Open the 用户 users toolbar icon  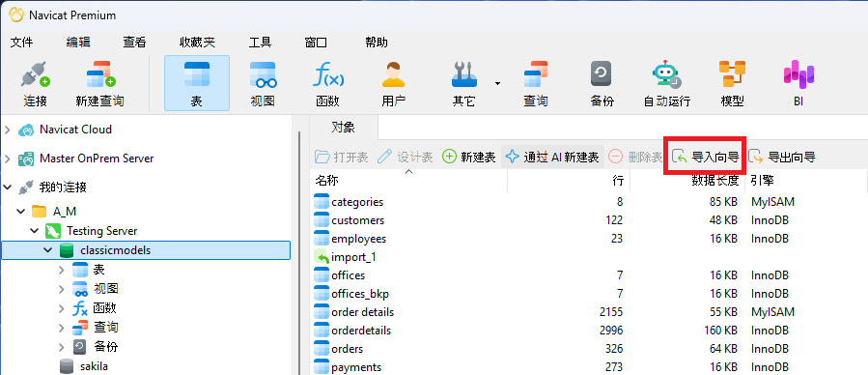pyautogui.click(x=394, y=84)
